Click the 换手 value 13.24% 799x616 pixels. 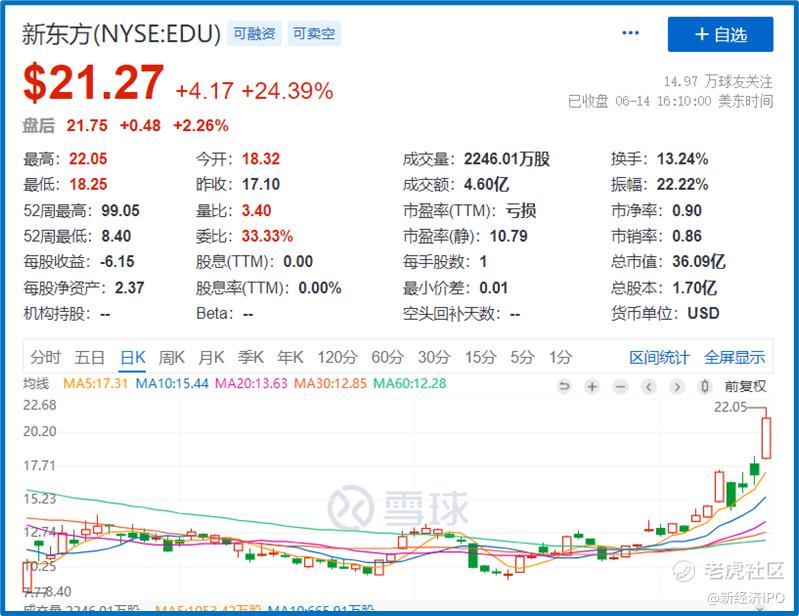tap(682, 158)
